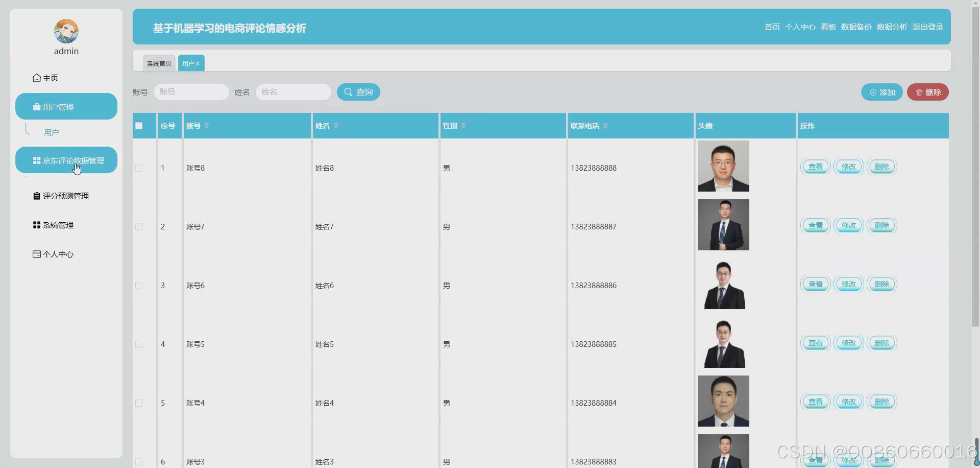
Task: Click the 系统管理 grid icon
Action: click(x=37, y=225)
